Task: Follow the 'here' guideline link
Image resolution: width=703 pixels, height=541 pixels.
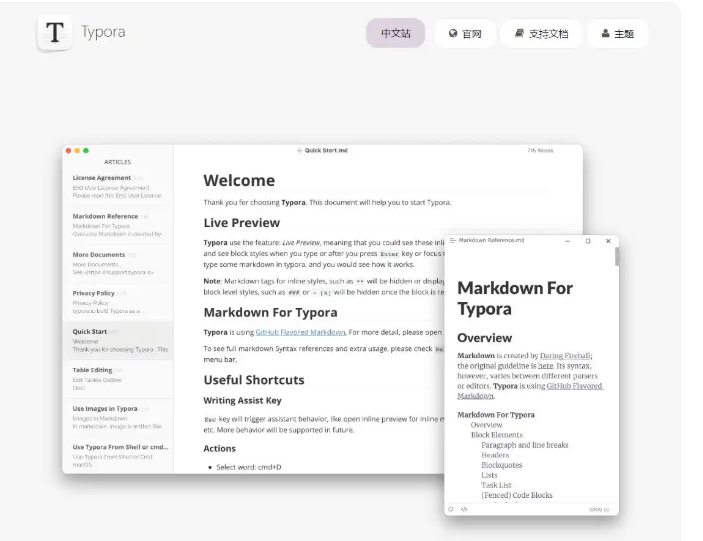Action: pos(545,366)
